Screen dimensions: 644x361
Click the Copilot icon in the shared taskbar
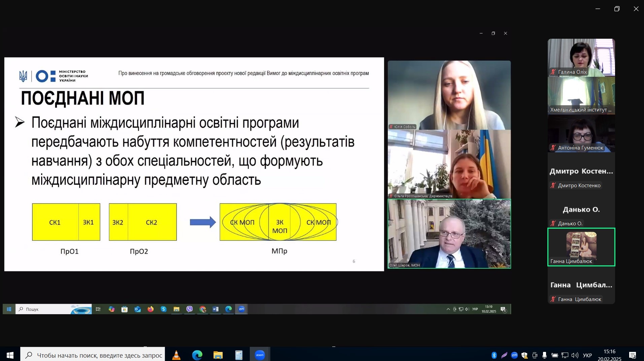(x=111, y=309)
